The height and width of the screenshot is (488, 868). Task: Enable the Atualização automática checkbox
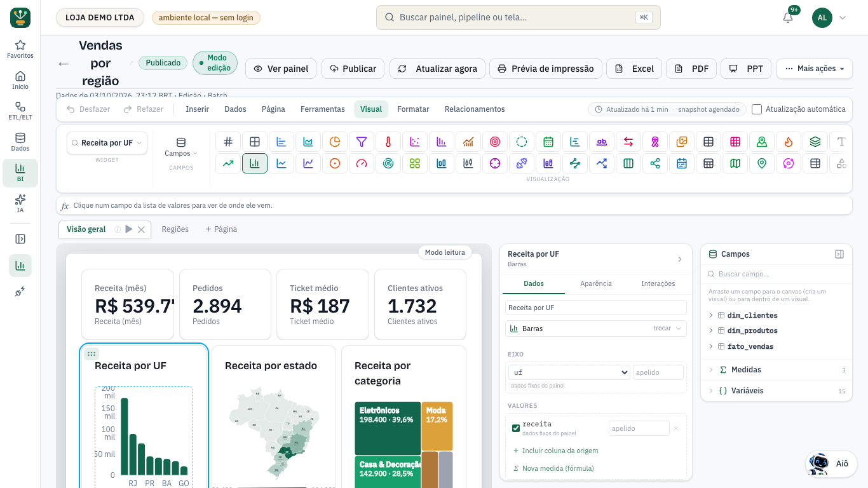(x=757, y=109)
